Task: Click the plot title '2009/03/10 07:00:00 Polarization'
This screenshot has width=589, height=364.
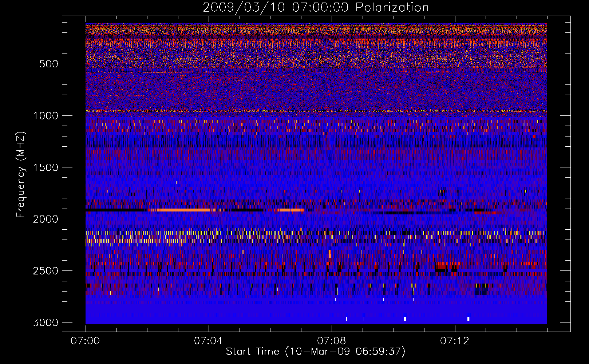Action: pos(316,7)
